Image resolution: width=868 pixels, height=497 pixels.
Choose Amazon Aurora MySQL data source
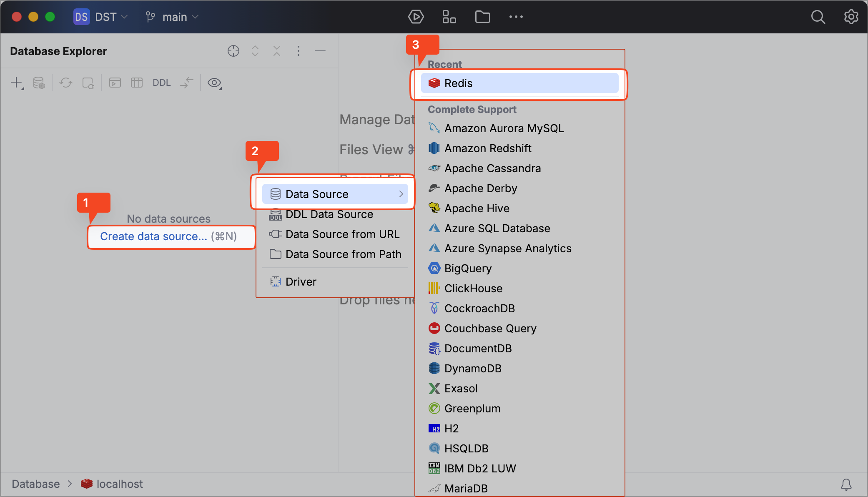tap(519, 128)
